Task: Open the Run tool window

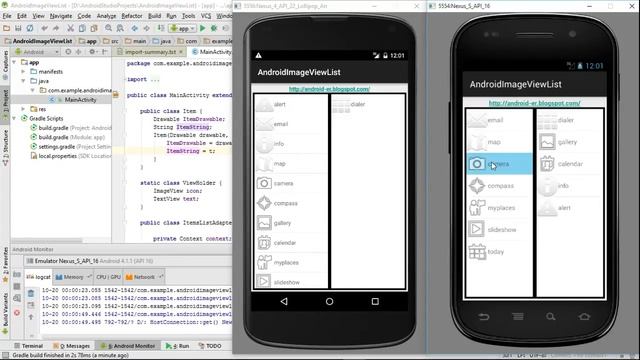Action: tap(178, 346)
